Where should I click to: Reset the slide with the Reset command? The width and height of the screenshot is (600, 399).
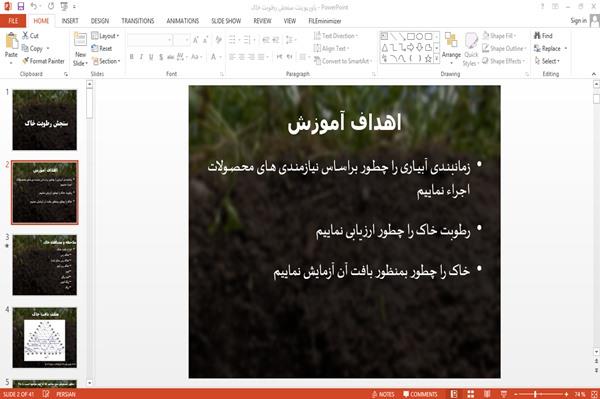pos(102,48)
